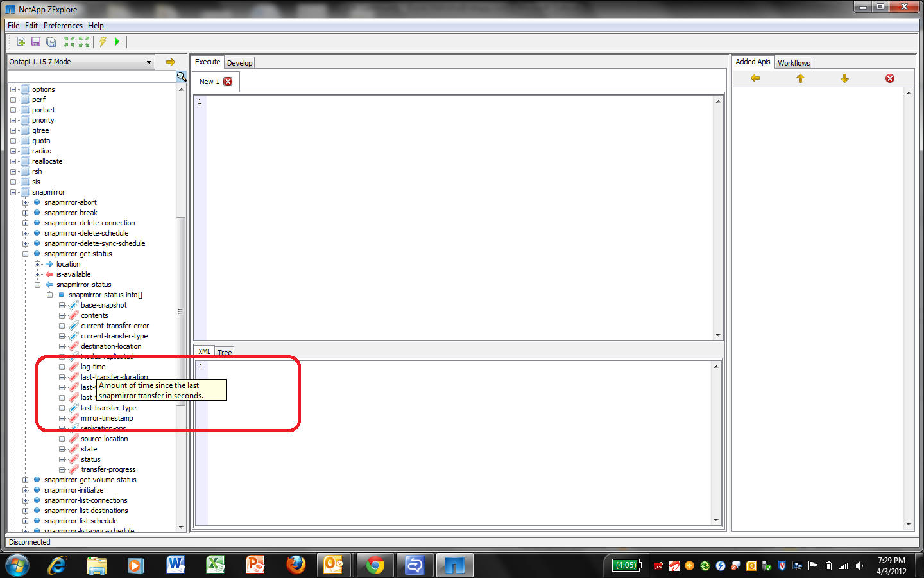This screenshot has width=924, height=578.
Task: Switch to the Workflows tab
Action: coord(794,63)
